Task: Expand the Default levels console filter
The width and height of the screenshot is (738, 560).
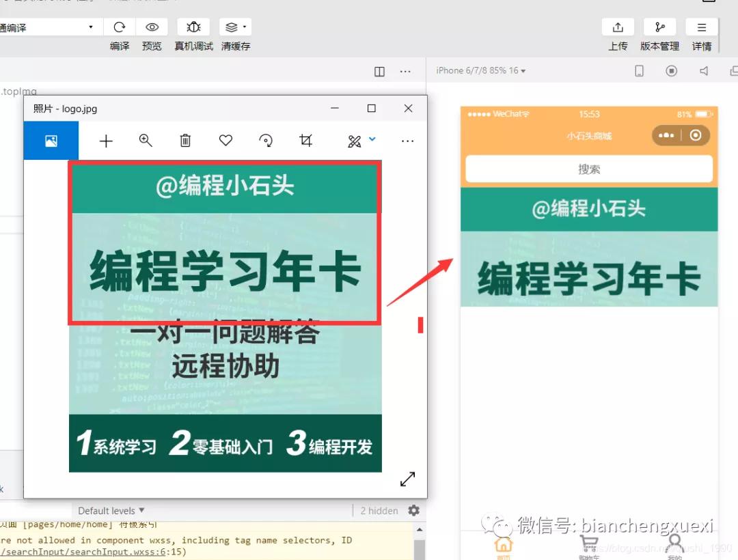Action: (109, 510)
